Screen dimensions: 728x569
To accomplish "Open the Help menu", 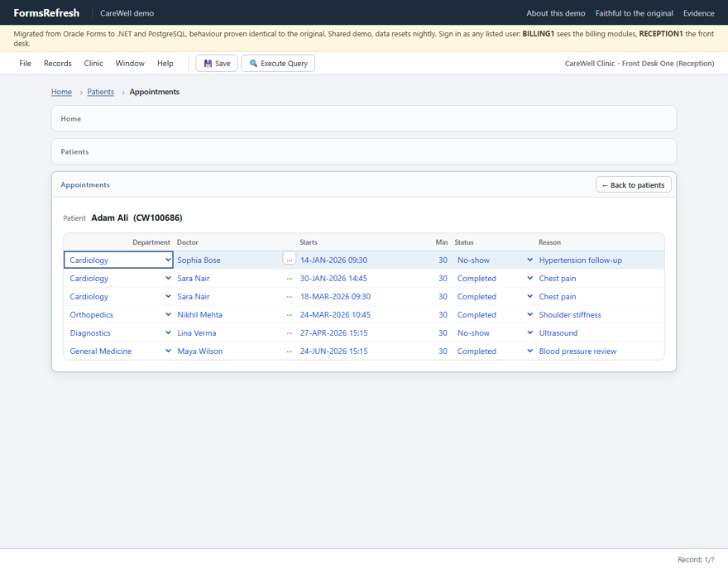I will [x=165, y=63].
